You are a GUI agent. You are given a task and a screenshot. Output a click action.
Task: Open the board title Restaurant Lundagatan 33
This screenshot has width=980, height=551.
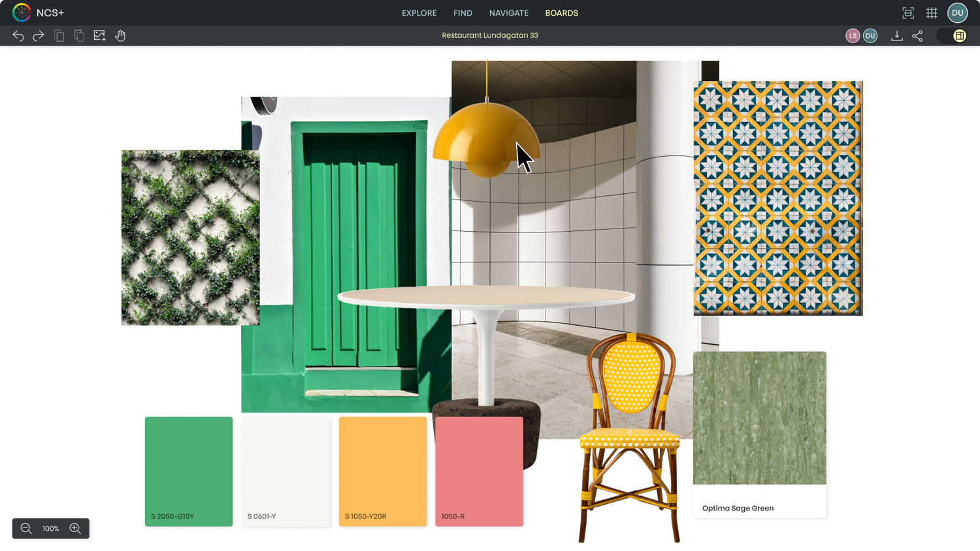490,35
